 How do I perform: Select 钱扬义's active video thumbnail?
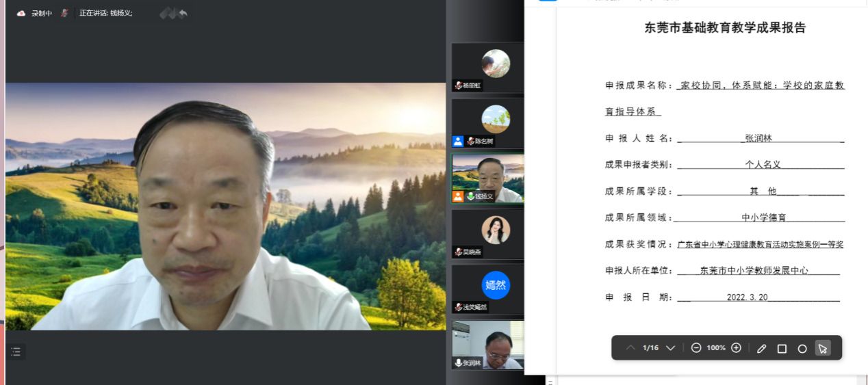[x=487, y=178]
